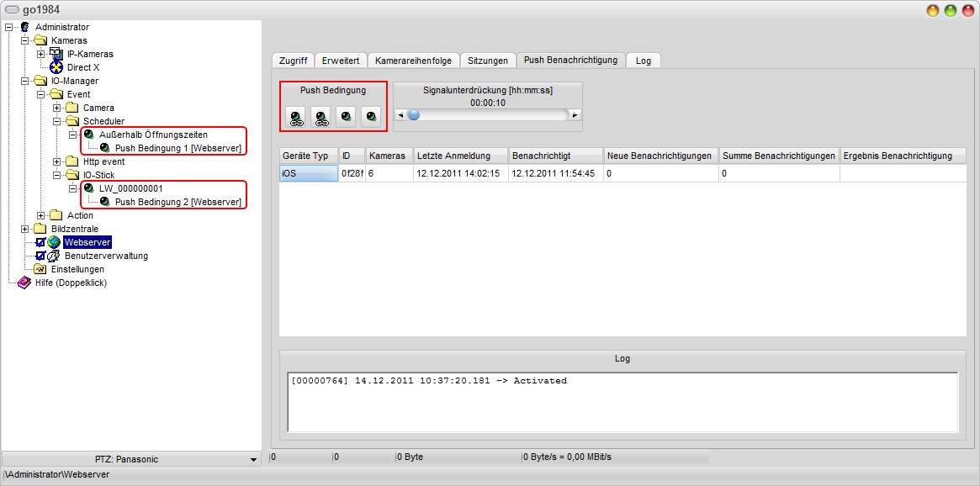Click the first Push Bedingung link icon
Image resolution: width=980 pixels, height=486 pixels.
pos(295,117)
